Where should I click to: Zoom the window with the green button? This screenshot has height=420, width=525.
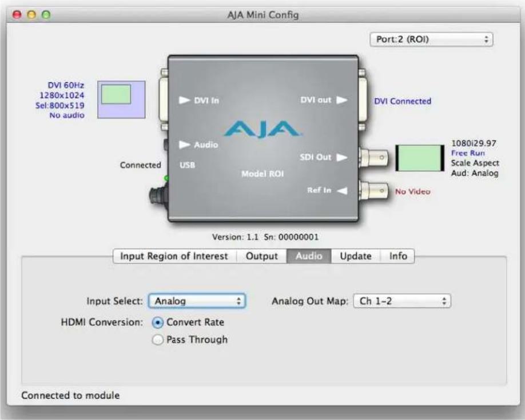click(x=46, y=15)
